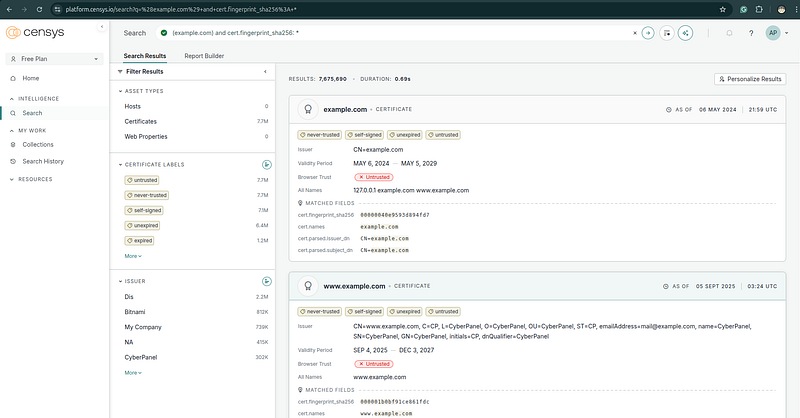
Task: Collapse the Issuer filter group
Action: [x=120, y=281]
